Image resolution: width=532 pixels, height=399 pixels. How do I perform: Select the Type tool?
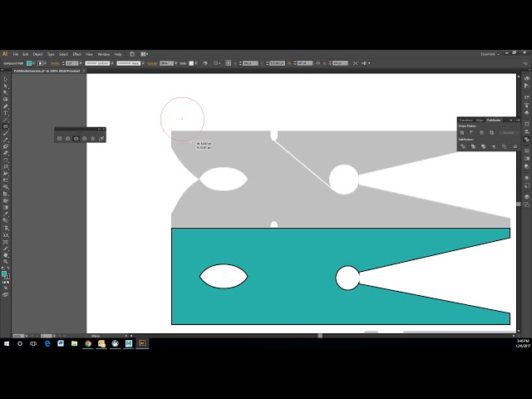pyautogui.click(x=6, y=113)
